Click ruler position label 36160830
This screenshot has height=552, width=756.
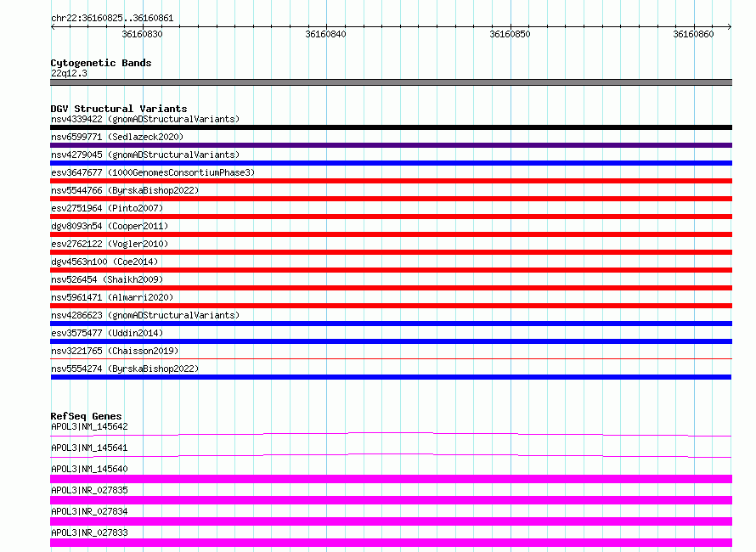pos(142,34)
